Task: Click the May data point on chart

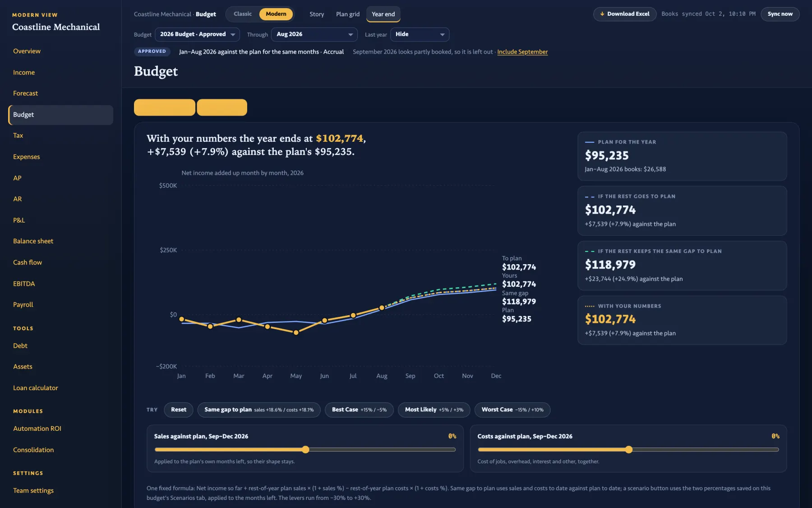Action: click(x=296, y=332)
